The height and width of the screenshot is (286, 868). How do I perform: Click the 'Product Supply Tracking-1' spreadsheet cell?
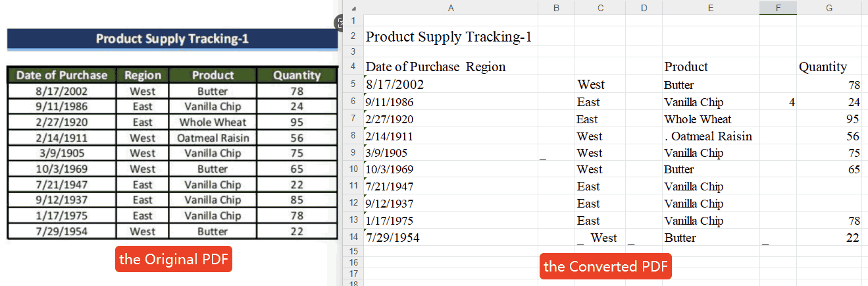(449, 37)
